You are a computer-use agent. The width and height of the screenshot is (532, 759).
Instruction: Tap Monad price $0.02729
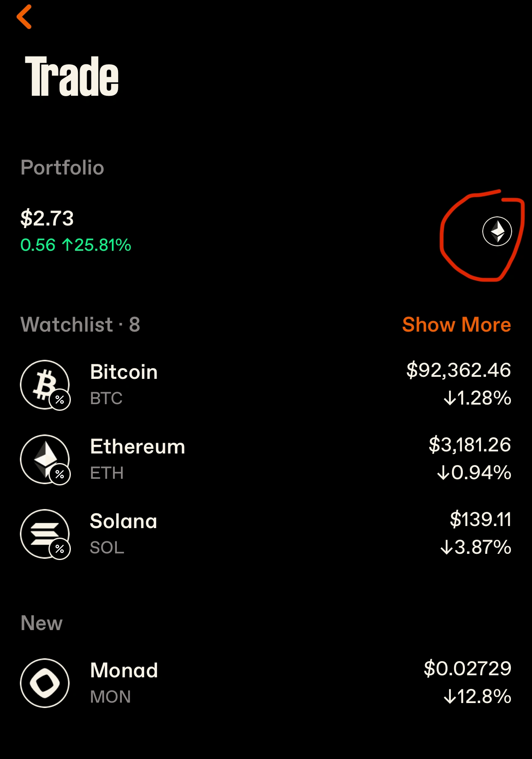tap(467, 668)
